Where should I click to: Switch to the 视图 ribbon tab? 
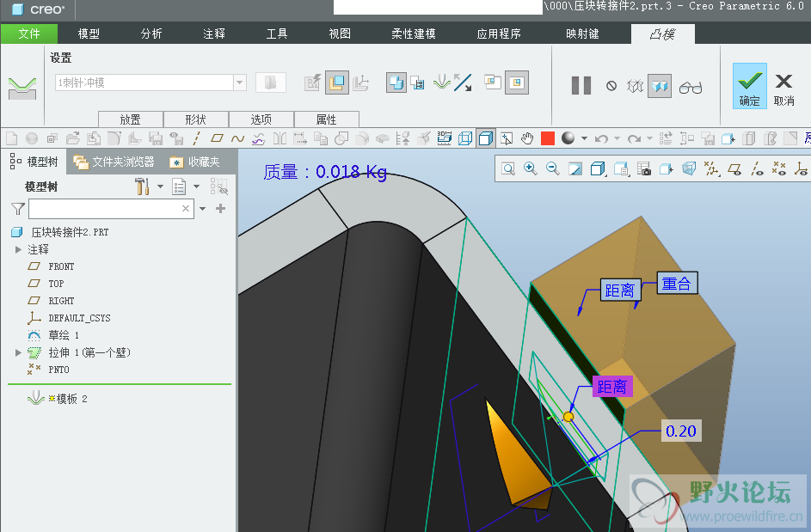point(340,34)
